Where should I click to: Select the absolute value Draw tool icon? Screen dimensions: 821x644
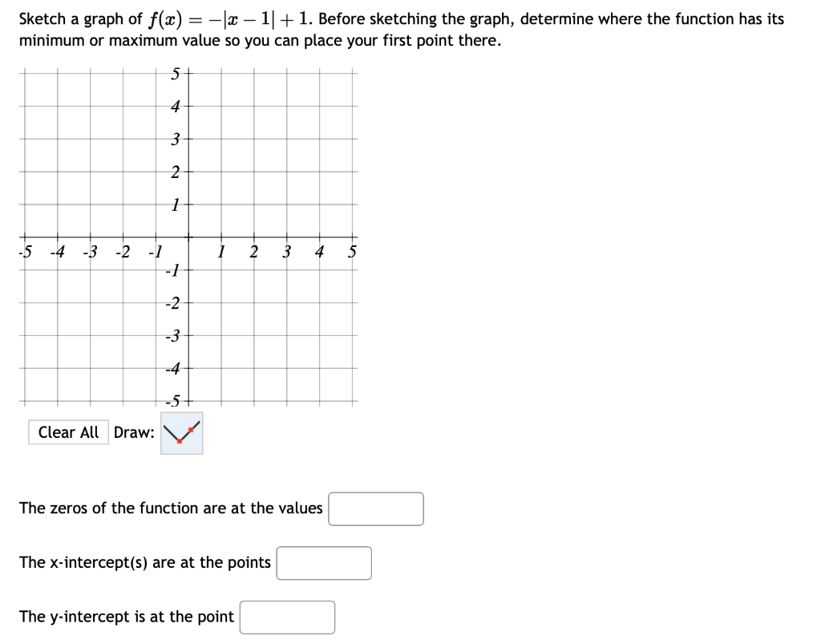(x=180, y=432)
